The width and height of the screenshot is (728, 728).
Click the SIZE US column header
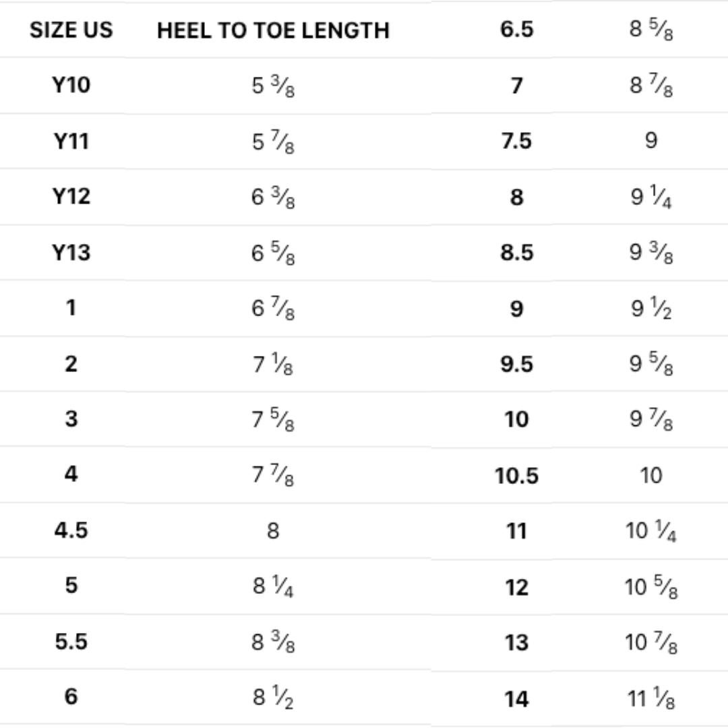click(x=71, y=30)
